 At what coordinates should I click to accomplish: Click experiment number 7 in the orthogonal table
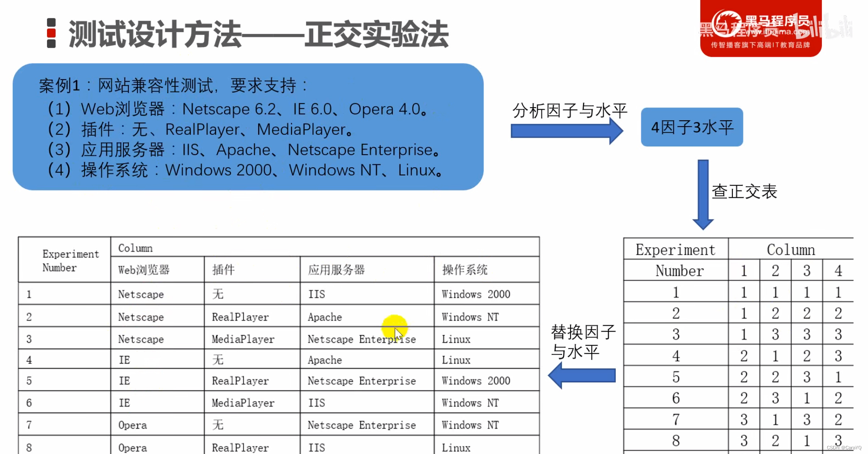pyautogui.click(x=676, y=419)
